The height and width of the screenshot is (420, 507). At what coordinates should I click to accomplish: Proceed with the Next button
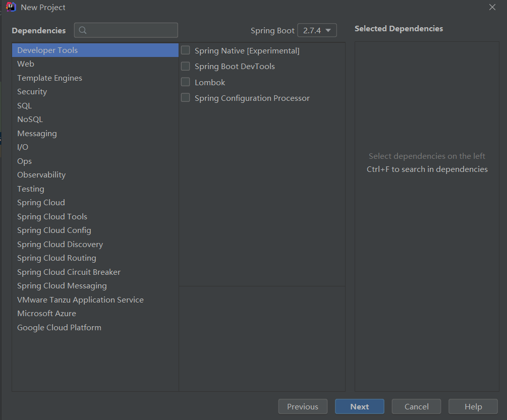click(x=360, y=406)
